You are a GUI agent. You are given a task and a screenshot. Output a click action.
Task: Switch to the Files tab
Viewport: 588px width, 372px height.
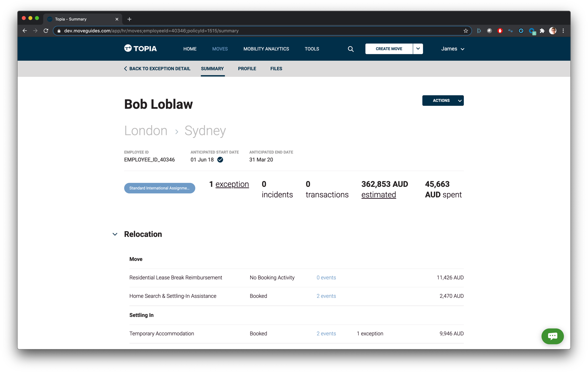(x=276, y=69)
